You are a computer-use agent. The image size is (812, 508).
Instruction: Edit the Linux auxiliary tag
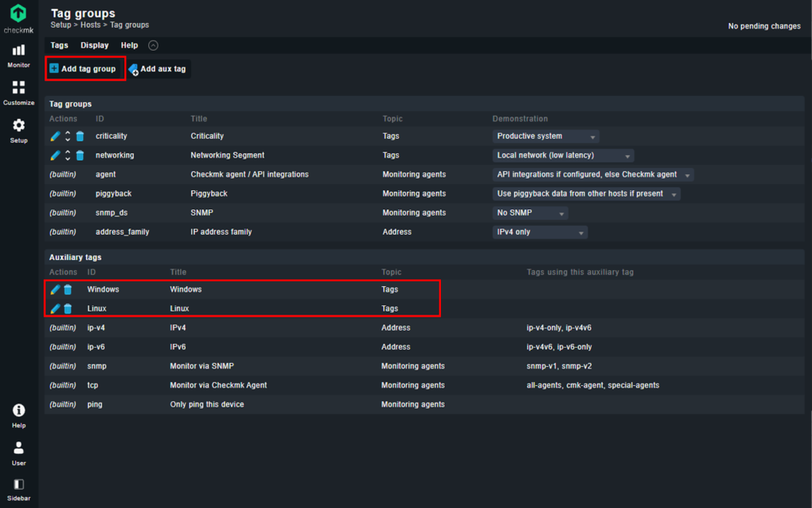(x=55, y=308)
